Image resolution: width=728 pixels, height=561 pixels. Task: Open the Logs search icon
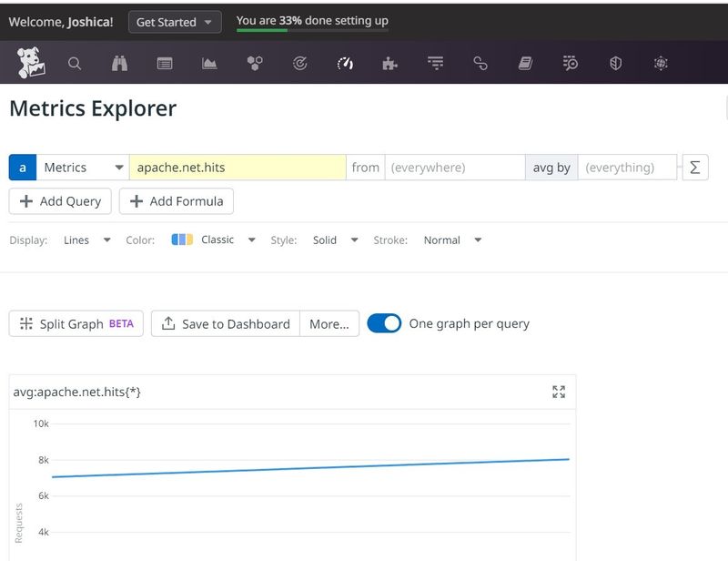pos(571,63)
